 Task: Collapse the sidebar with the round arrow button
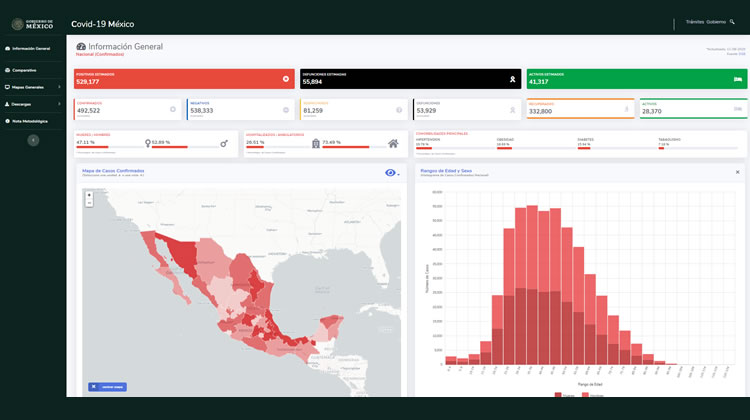point(32,141)
